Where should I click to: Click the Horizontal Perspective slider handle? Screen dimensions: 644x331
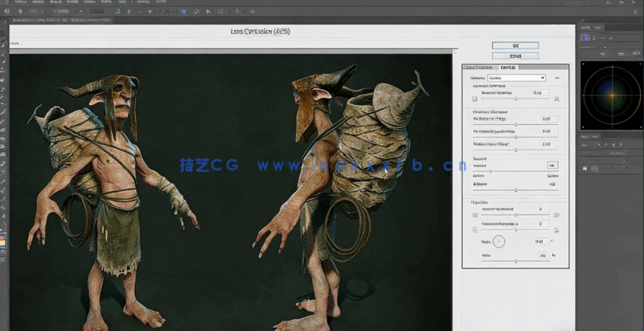[516, 230]
